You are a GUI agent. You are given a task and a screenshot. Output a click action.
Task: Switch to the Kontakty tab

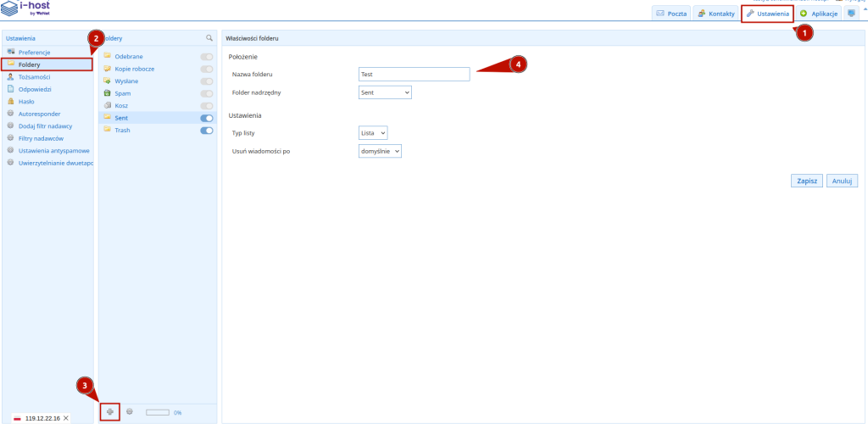(715, 14)
